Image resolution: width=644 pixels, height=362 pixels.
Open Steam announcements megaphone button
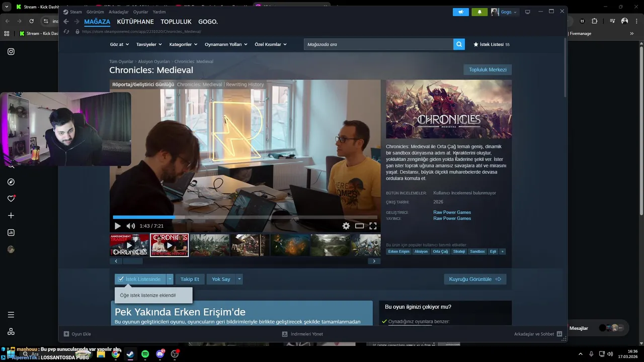460,12
